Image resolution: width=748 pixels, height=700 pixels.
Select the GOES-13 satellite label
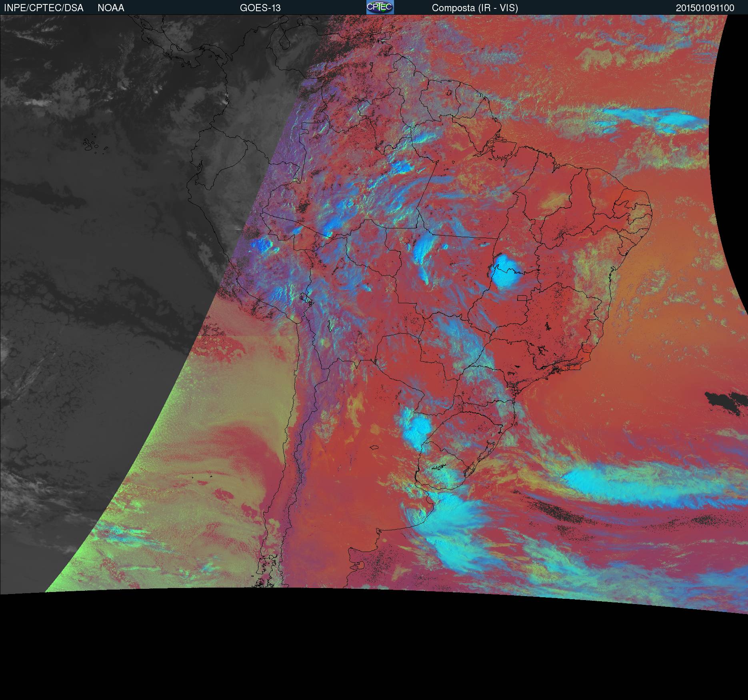(260, 8)
